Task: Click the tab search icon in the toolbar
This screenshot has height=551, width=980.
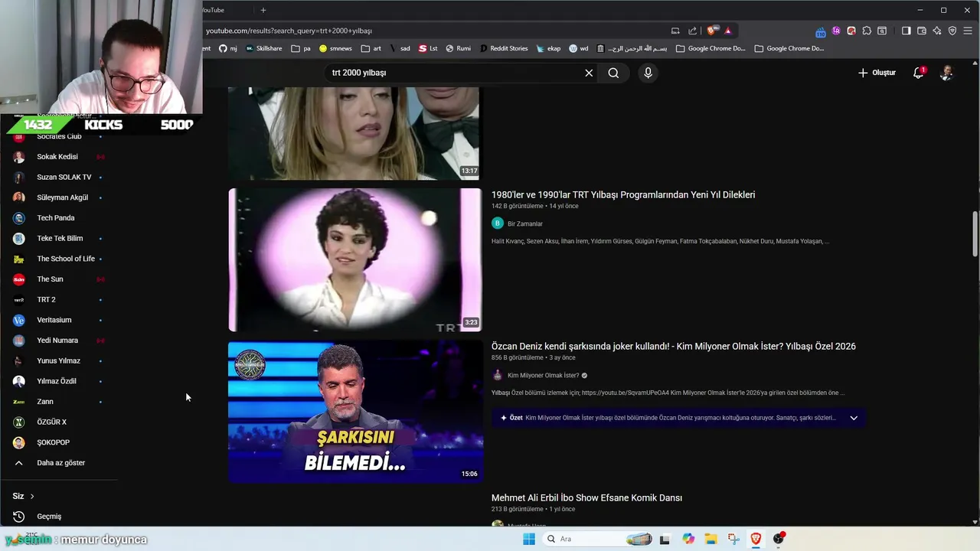Action: click(882, 31)
